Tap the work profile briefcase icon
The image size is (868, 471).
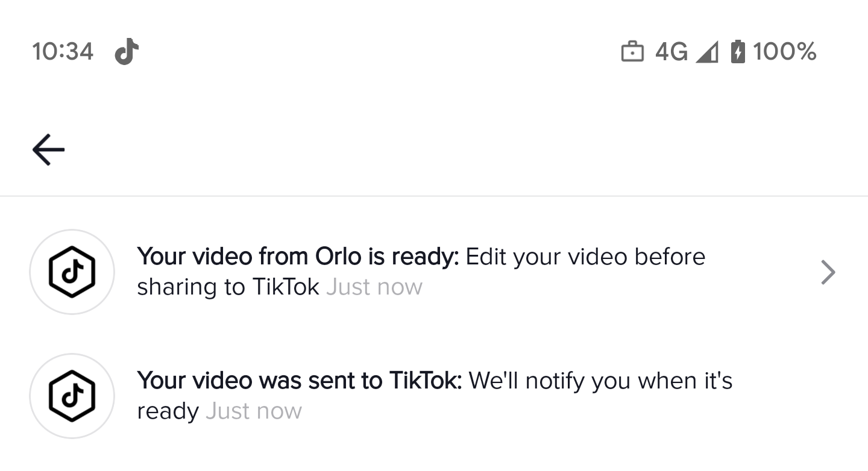pyautogui.click(x=632, y=52)
